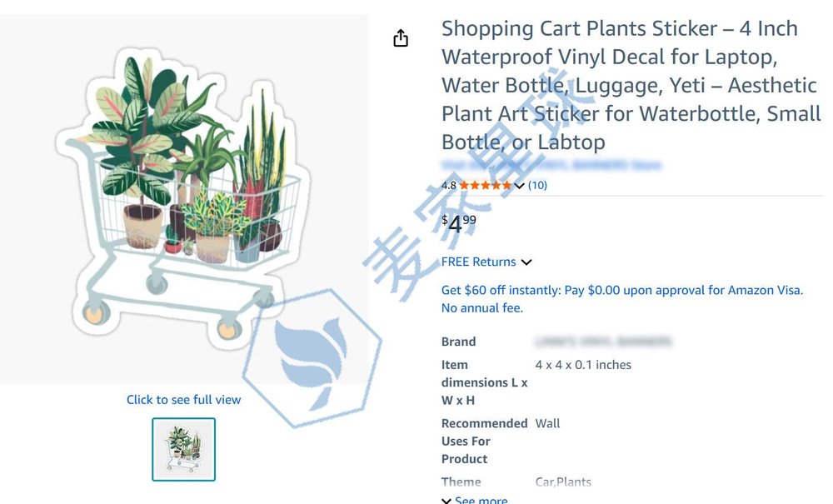The width and height of the screenshot is (833, 504).
Task: Click the orange star rating icons
Action: click(485, 185)
